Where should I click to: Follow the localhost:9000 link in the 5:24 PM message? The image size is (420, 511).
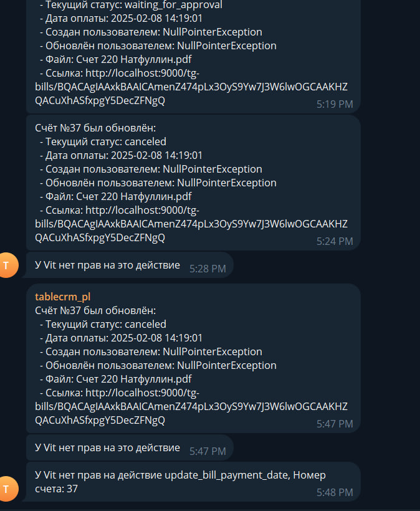pyautogui.click(x=191, y=224)
